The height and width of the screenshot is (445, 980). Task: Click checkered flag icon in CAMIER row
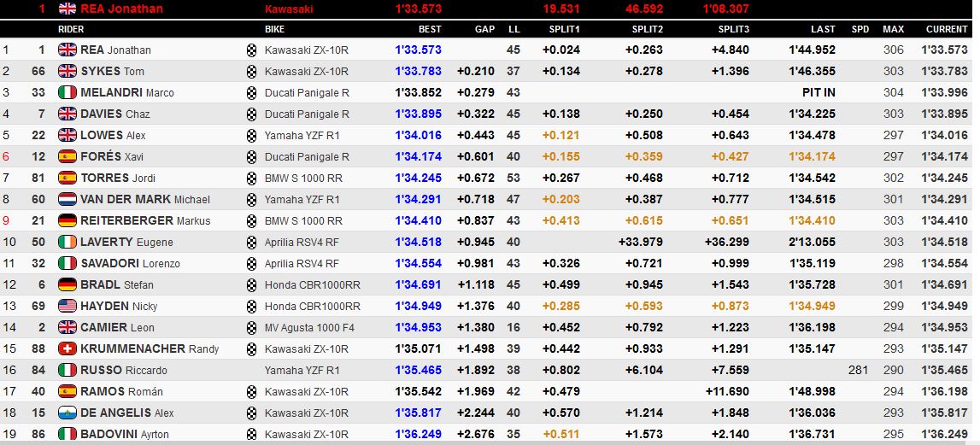[x=251, y=327]
